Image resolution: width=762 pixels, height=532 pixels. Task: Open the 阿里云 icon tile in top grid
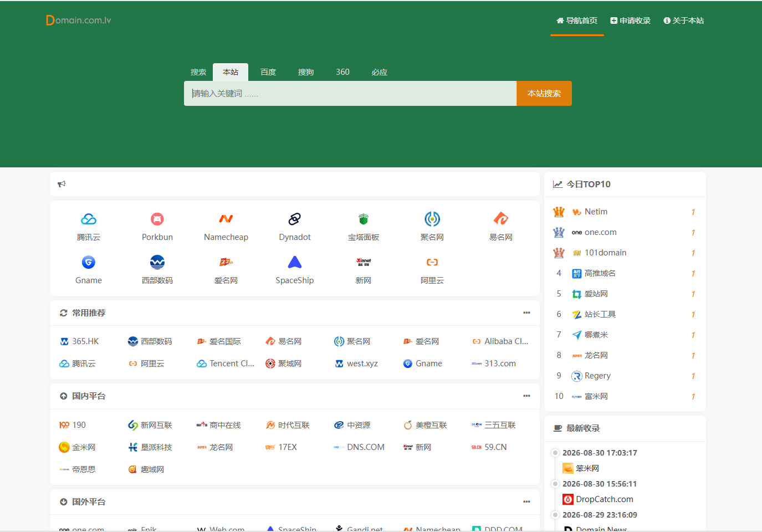coord(432,270)
